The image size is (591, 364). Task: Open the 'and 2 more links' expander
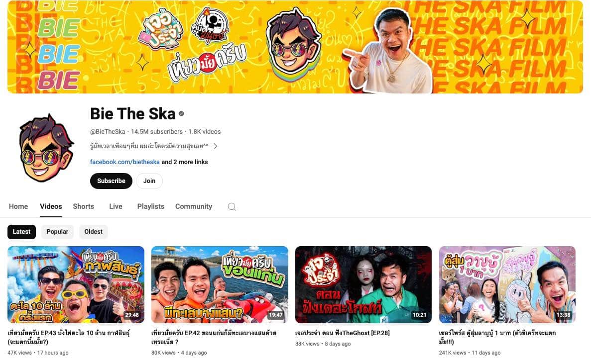coord(185,162)
